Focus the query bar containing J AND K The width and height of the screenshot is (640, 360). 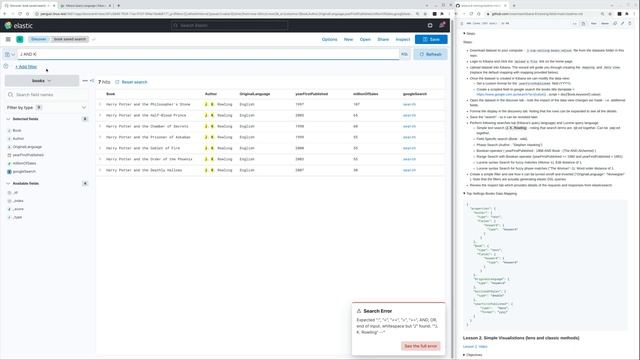pyautogui.click(x=208, y=54)
